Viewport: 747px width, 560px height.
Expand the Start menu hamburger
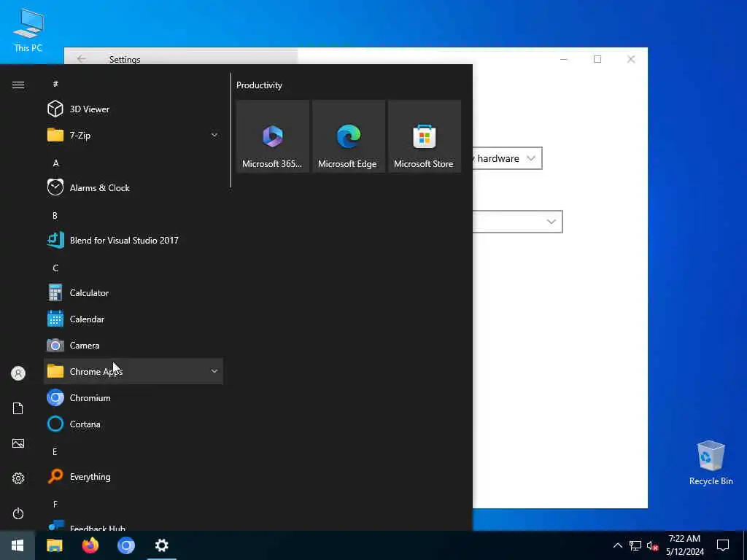click(x=18, y=85)
